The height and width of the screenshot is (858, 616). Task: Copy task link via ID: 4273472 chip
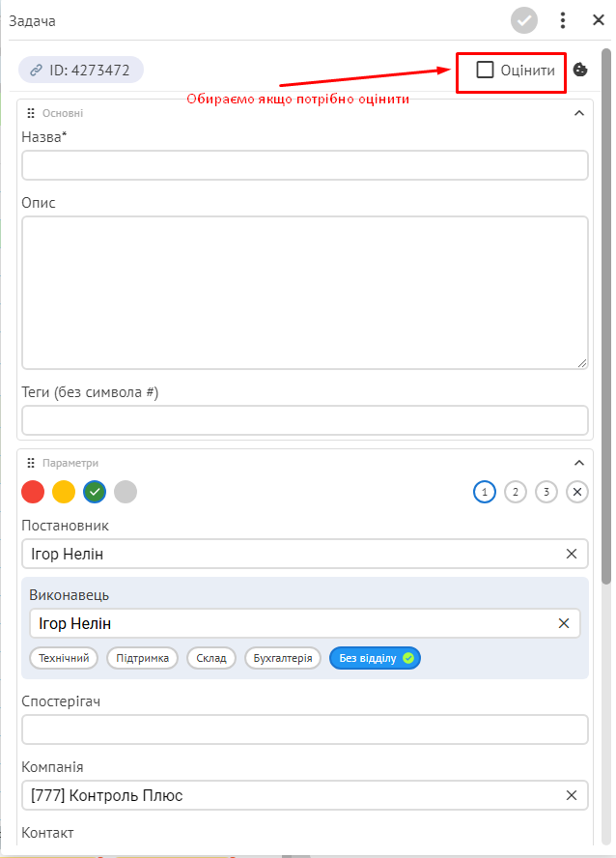pyautogui.click(x=81, y=70)
